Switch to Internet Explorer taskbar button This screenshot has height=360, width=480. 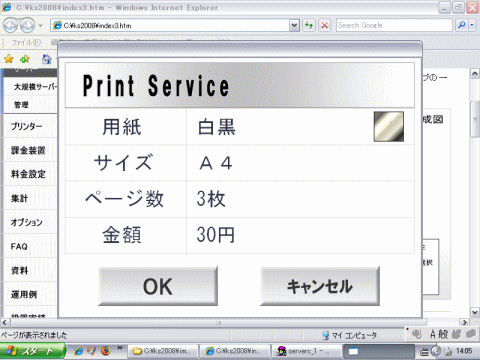coord(235,351)
